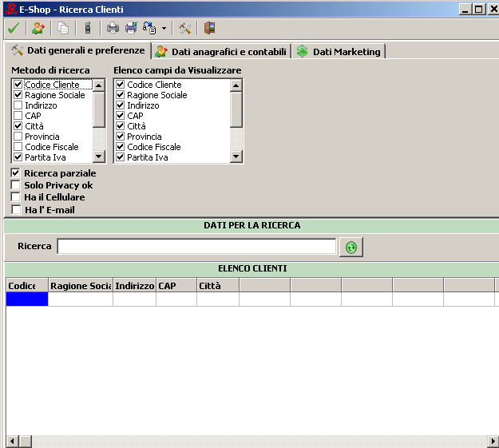Click the Ragione Sociale column header
The width and height of the screenshot is (499, 448).
(80, 285)
